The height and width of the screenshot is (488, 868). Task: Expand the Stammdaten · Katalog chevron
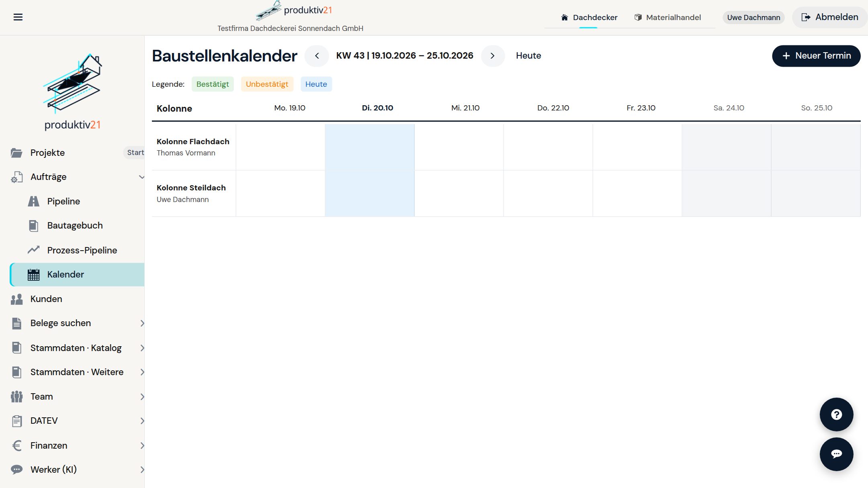[142, 348]
